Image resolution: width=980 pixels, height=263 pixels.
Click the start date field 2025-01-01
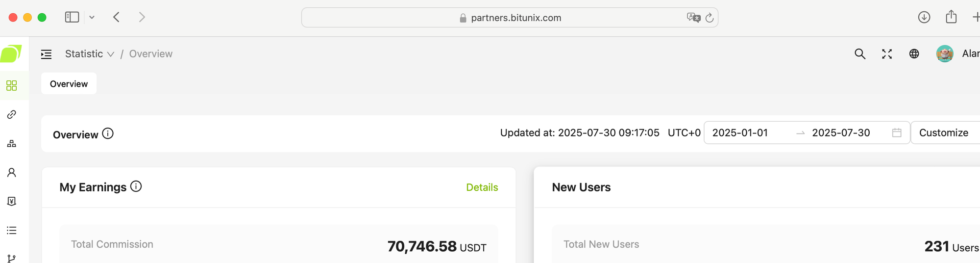(x=740, y=132)
